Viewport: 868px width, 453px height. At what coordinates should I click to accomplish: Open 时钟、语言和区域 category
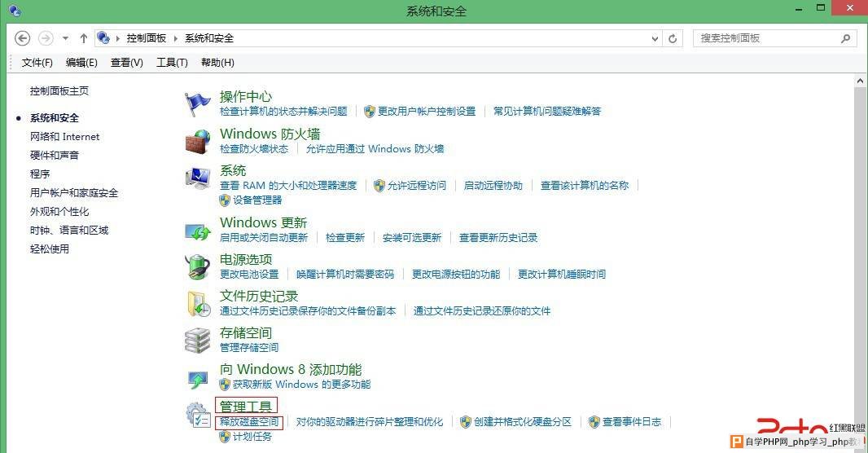(x=69, y=231)
